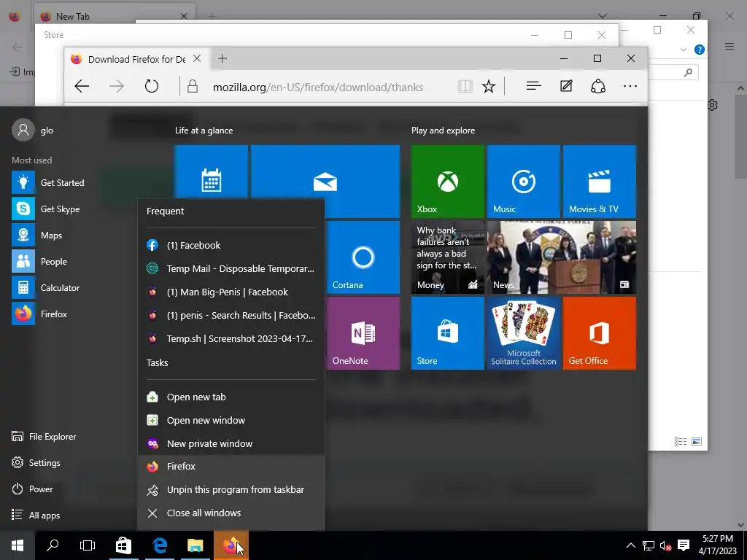Screen dimensions: 747x560
Task: Launch the Music tile
Action: pos(524,182)
